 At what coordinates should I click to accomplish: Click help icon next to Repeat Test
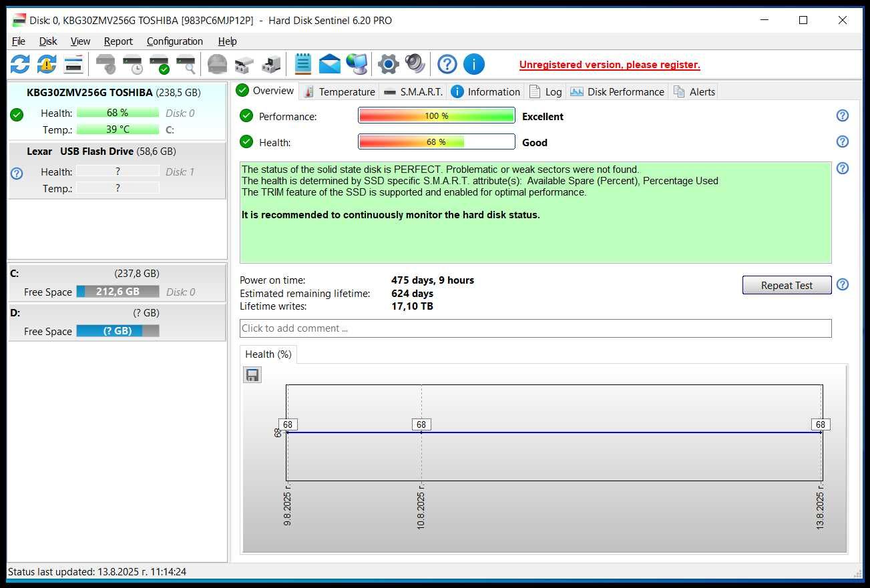coord(843,284)
